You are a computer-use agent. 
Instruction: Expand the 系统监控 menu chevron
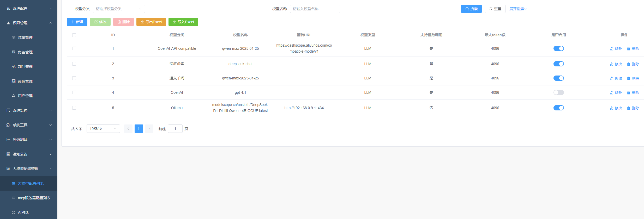click(x=51, y=110)
